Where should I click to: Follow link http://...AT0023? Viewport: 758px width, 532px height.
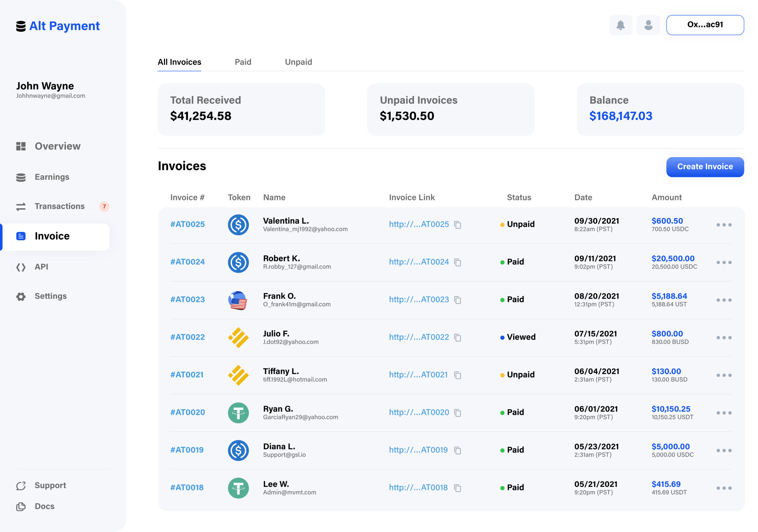coord(418,300)
